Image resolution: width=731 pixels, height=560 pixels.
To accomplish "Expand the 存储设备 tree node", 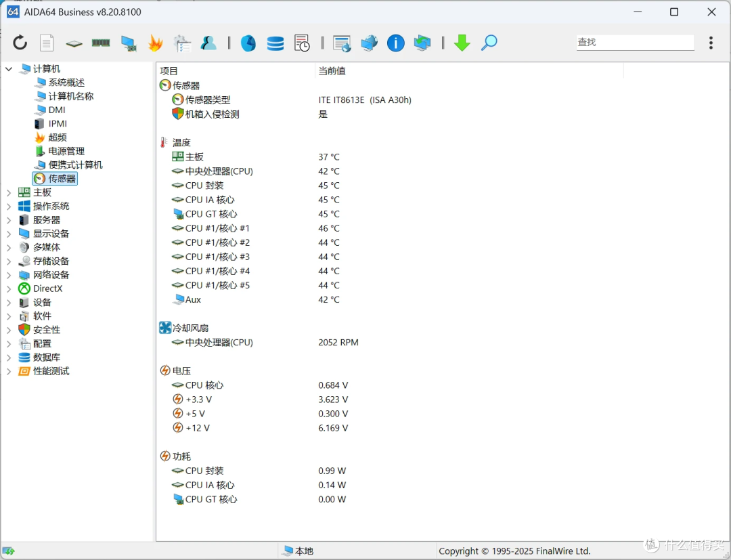I will click(x=9, y=261).
